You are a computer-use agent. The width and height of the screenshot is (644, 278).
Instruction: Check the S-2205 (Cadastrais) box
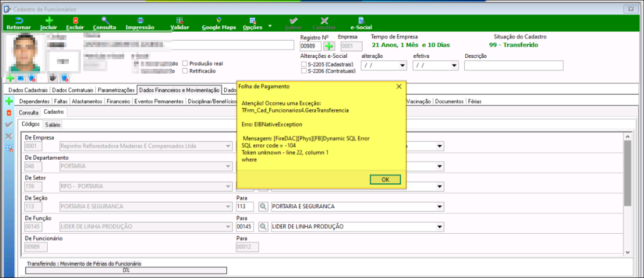(x=303, y=64)
